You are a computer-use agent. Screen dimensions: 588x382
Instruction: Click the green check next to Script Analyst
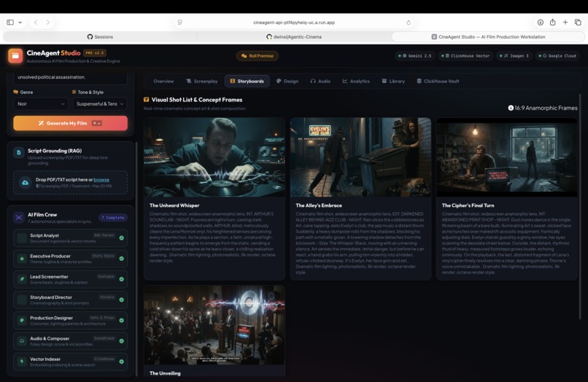tap(122, 238)
